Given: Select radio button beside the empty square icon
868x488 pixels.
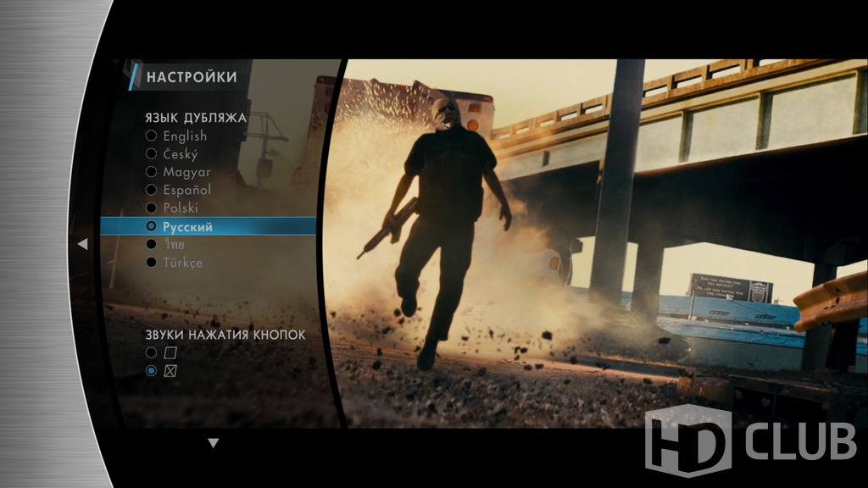Looking at the screenshot, I should pos(151,352).
